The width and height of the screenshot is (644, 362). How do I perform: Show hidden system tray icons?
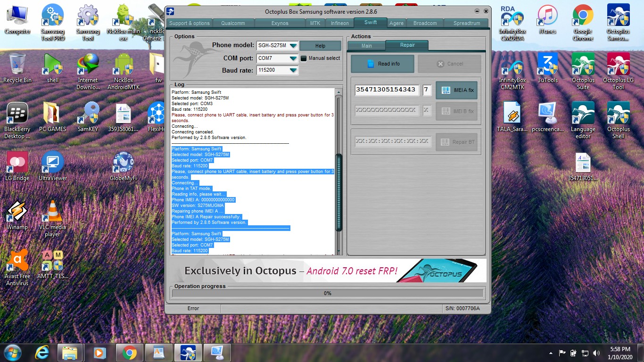point(551,353)
